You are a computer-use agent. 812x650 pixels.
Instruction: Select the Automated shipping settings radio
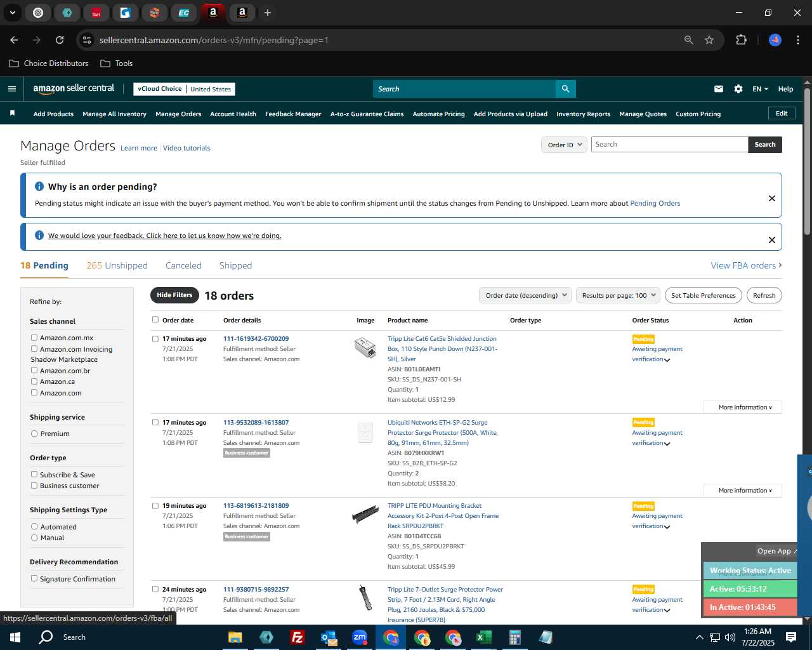[34, 526]
